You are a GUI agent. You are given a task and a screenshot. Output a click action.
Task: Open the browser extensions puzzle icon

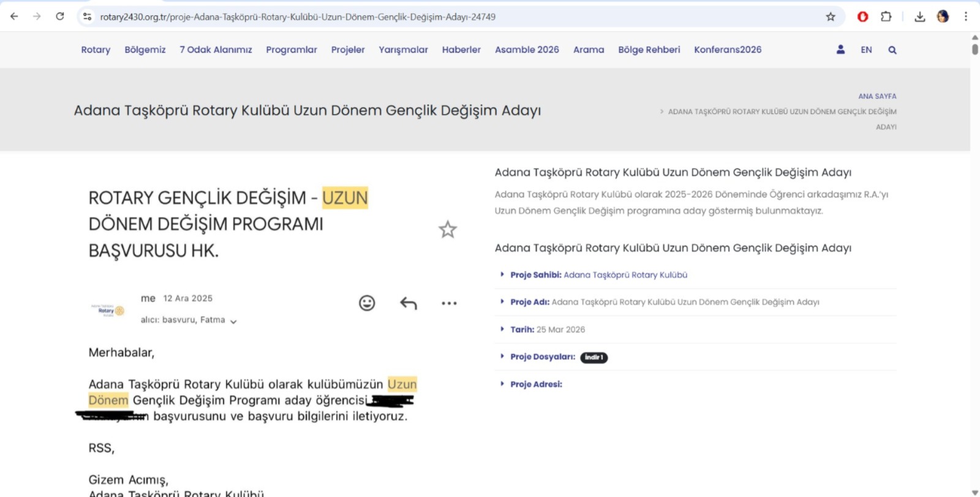pyautogui.click(x=886, y=17)
